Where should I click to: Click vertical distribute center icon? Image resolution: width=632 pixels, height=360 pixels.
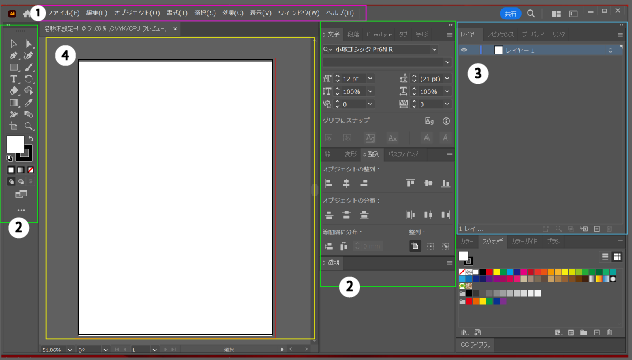pyautogui.click(x=346, y=215)
